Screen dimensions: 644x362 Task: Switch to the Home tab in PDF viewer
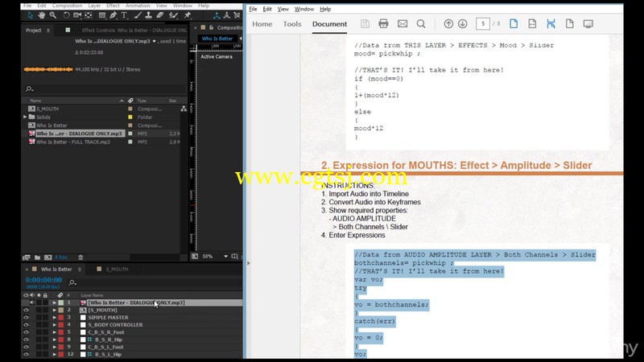tap(262, 24)
